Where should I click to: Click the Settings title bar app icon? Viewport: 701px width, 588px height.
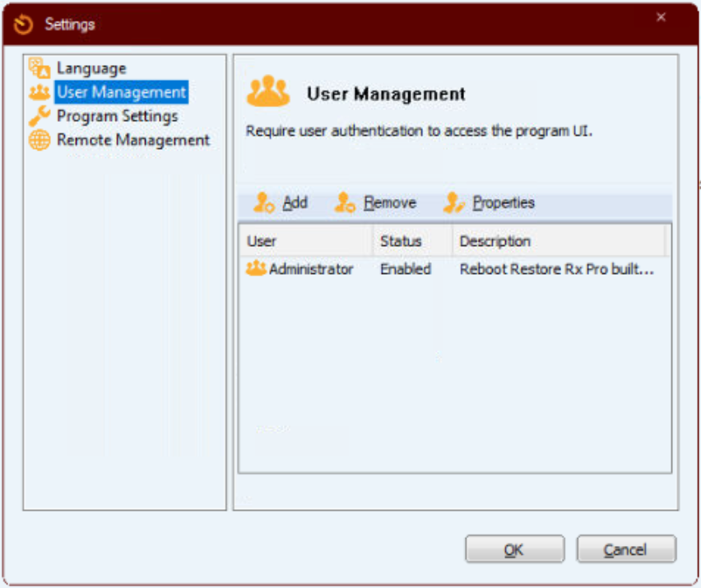pos(23,24)
